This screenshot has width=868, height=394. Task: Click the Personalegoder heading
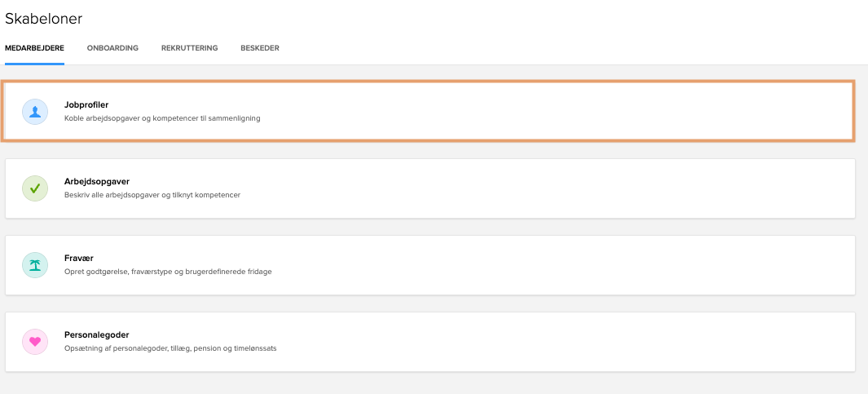96,335
